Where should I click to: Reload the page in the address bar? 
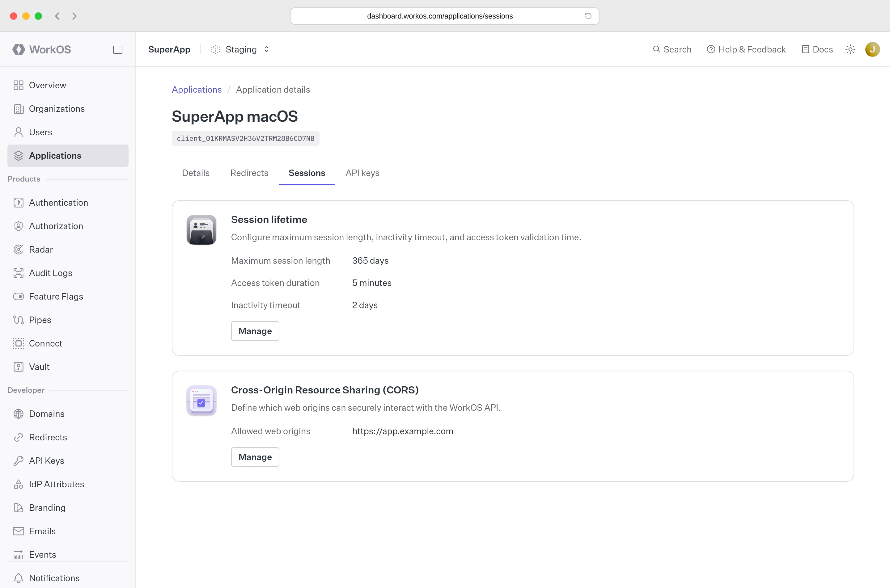click(588, 16)
